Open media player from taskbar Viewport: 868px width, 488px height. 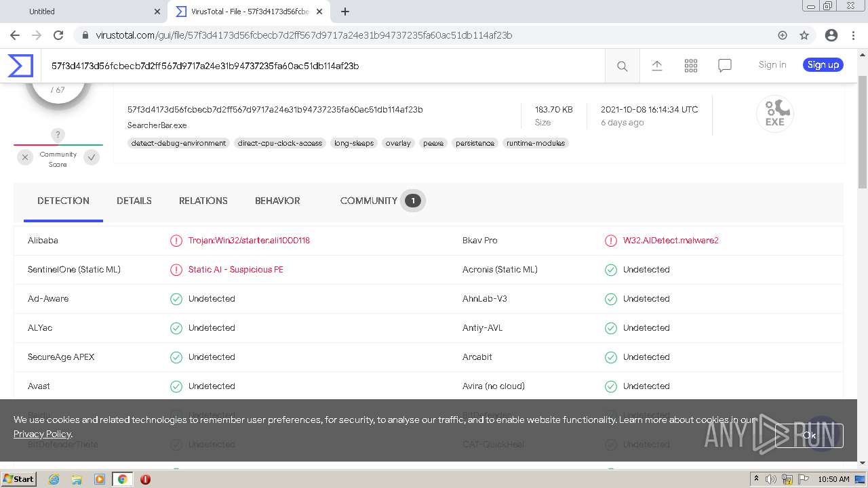click(100, 479)
